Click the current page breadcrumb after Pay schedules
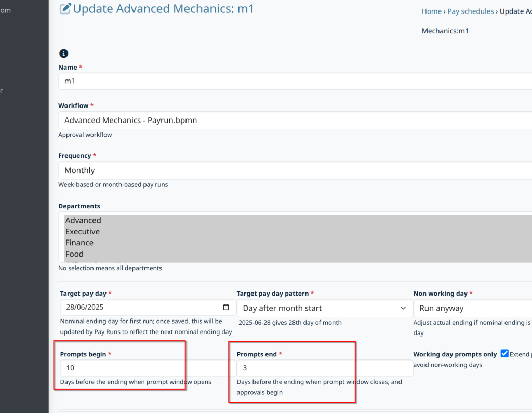532x413 pixels. 515,11
